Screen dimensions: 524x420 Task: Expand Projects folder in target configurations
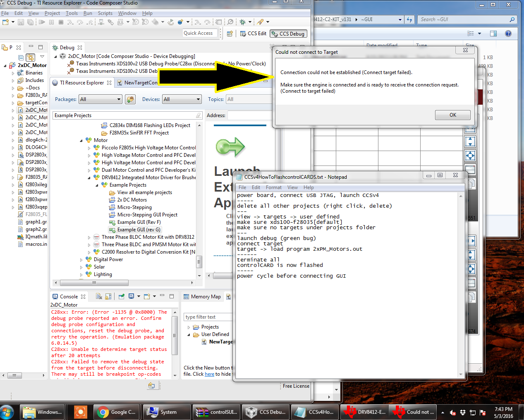(189, 327)
